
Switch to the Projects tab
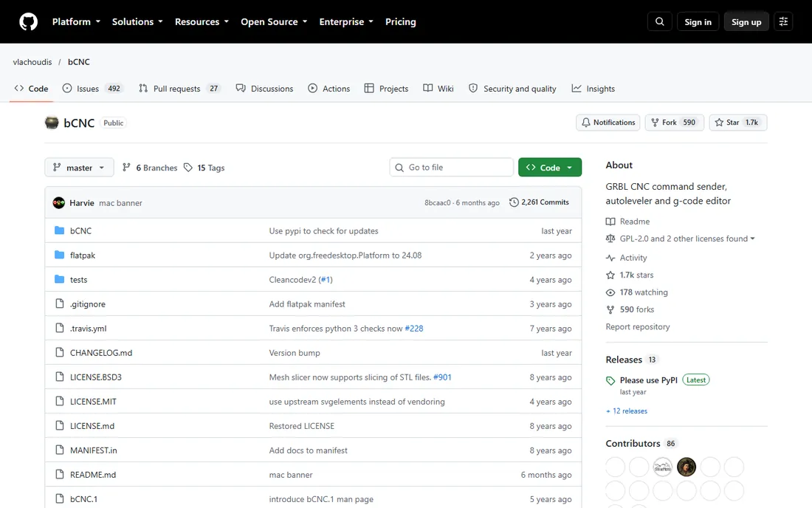point(386,89)
